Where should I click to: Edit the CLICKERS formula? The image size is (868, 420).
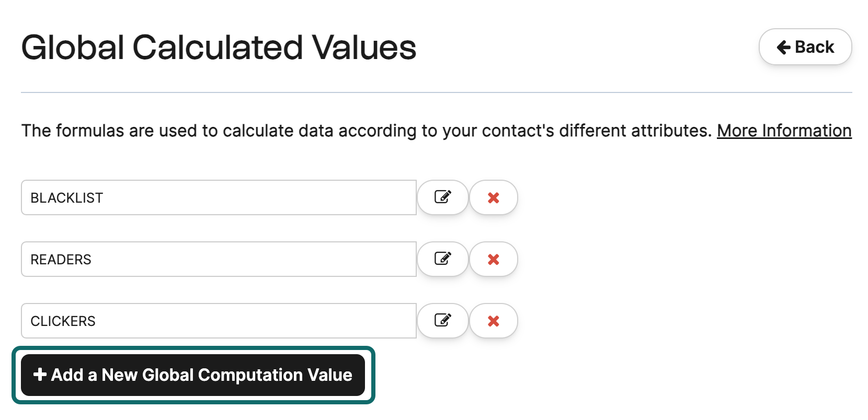click(442, 321)
